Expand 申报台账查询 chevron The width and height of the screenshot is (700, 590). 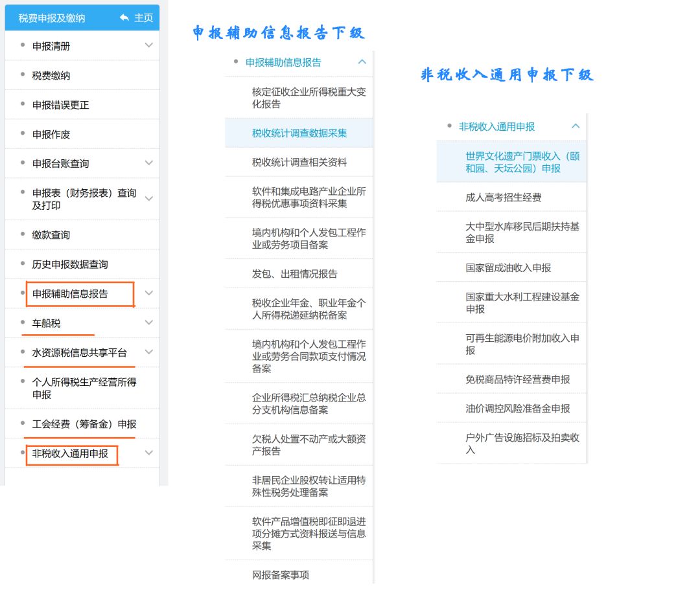tap(148, 163)
